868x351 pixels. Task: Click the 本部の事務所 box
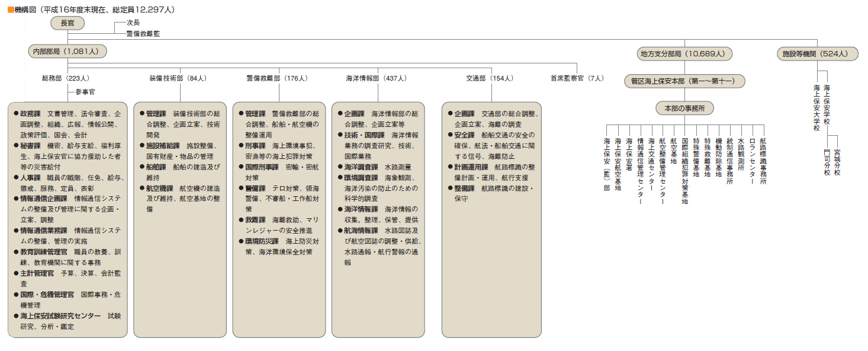(x=684, y=108)
